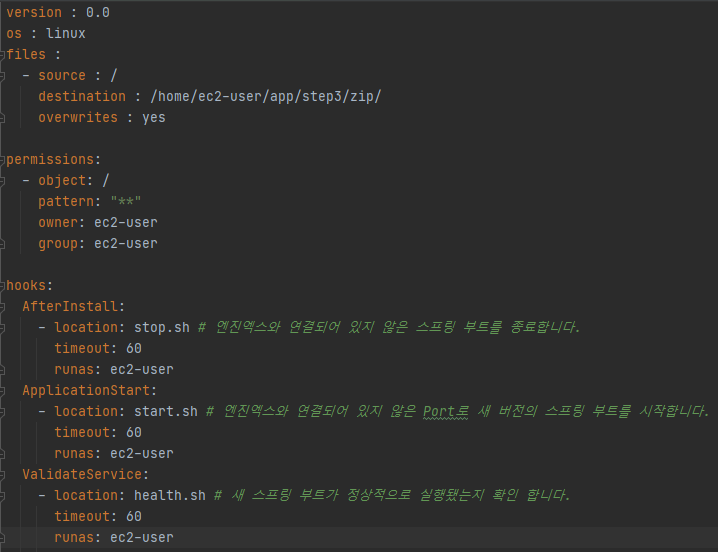718x552 pixels.
Task: Click 'timeout' key under AfterInstall
Action: [82, 349]
